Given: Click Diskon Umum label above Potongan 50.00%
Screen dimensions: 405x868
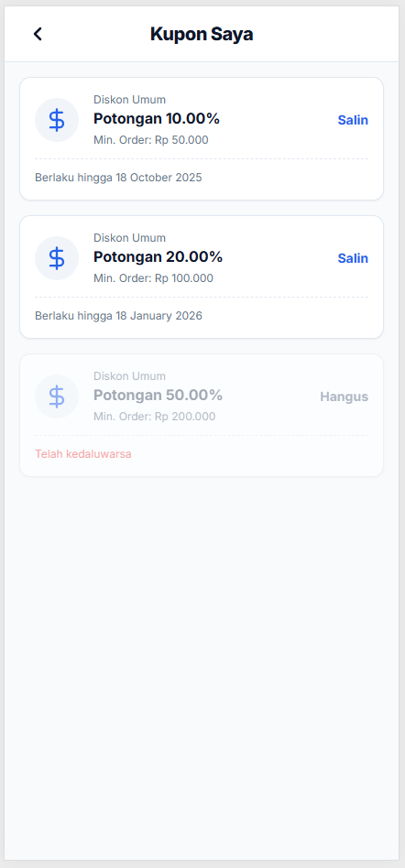Looking at the screenshot, I should coord(129,376).
